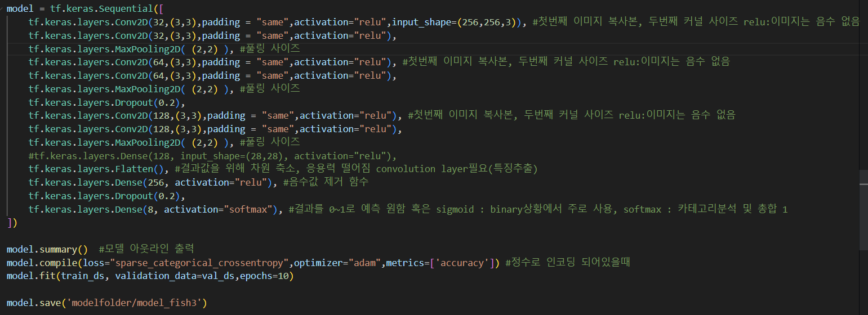The image size is (868, 315).
Task: Click the #정수로 인코딩 되어있을때 comment
Action: [x=567, y=263]
